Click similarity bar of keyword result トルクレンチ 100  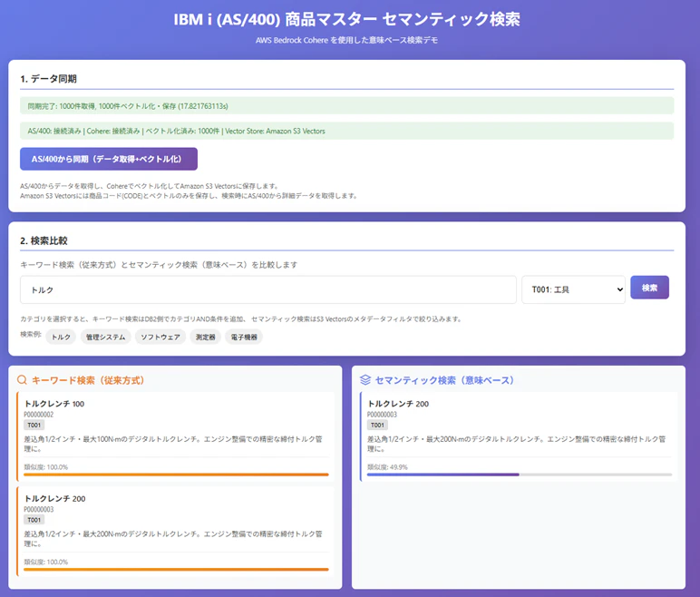click(x=176, y=475)
